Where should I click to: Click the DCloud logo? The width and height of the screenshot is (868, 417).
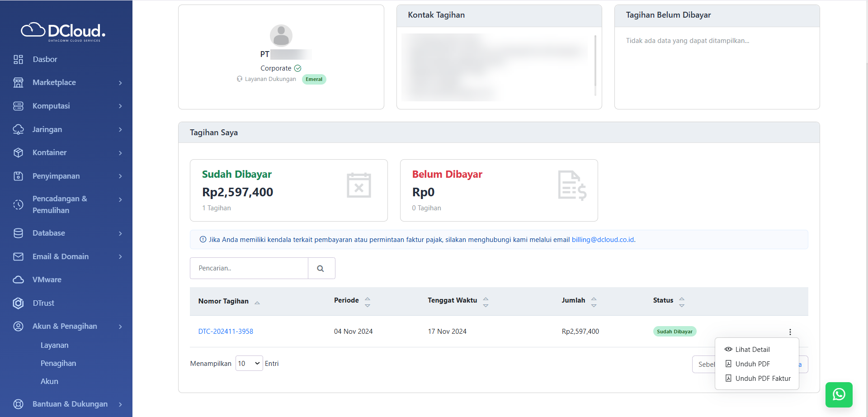(63, 31)
